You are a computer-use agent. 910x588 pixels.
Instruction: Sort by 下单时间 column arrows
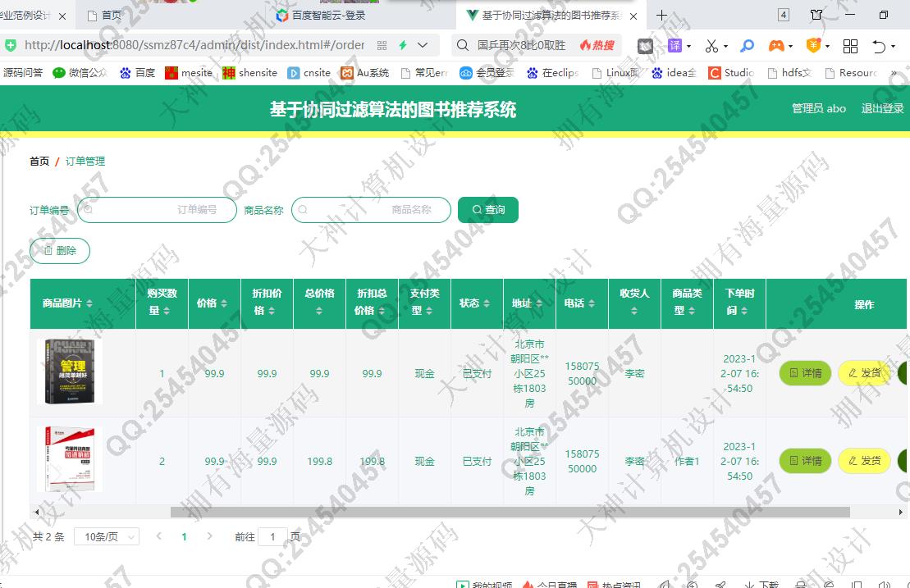[744, 311]
